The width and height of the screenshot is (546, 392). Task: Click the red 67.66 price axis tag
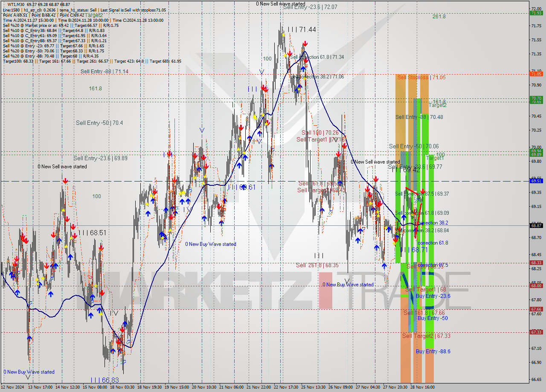point(536,309)
